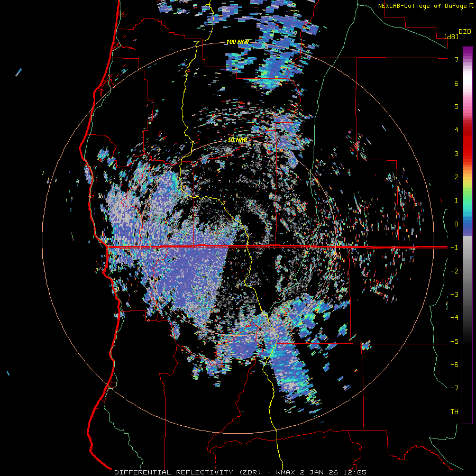The height and width of the screenshot is (476, 476).
Task: Click the -7 value on the color scale
Action: point(454,388)
